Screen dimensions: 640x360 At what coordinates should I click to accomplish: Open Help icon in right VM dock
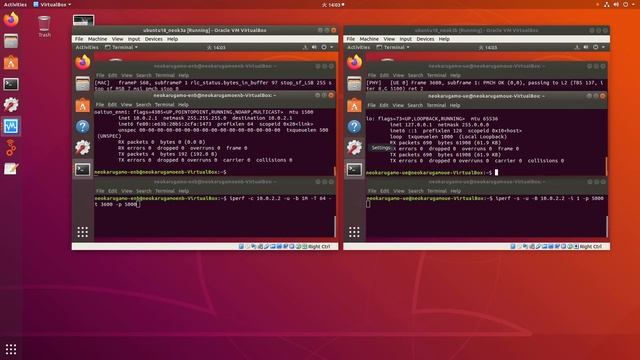[x=354, y=127]
